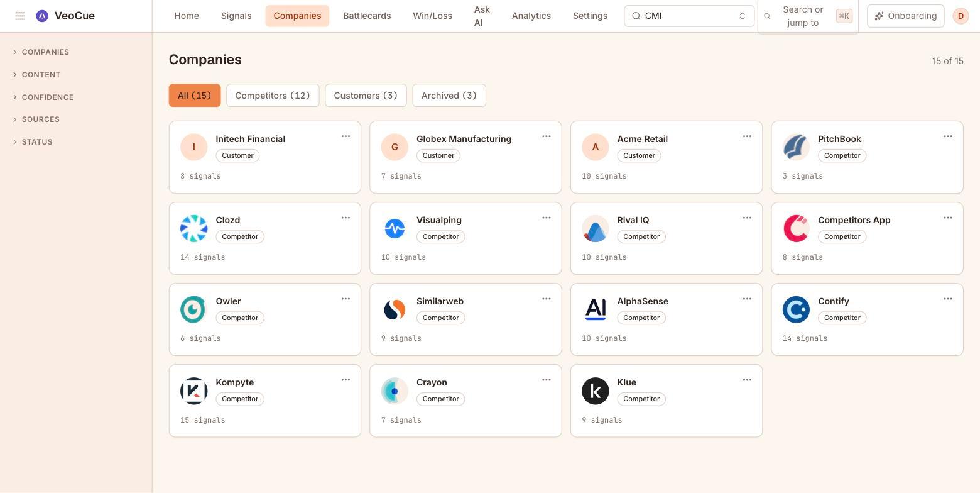980x493 pixels.
Task: Open the more options menu for Competitors App
Action: (948, 218)
